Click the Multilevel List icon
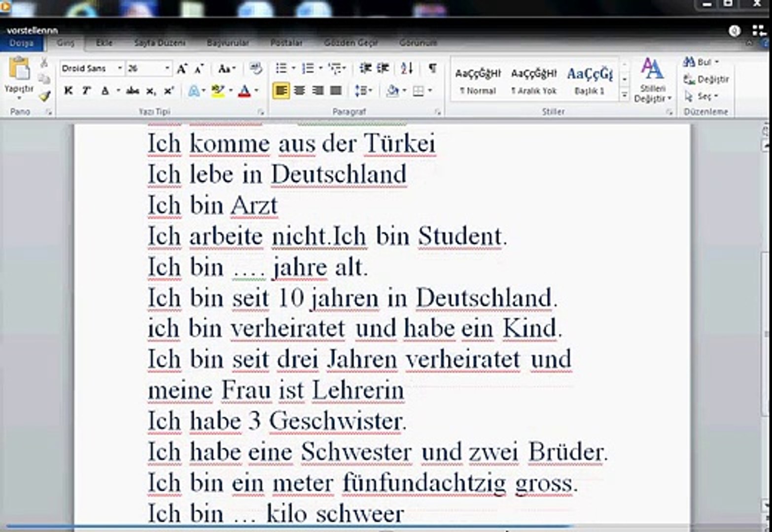Image resolution: width=772 pixels, height=532 pixels. [335, 68]
